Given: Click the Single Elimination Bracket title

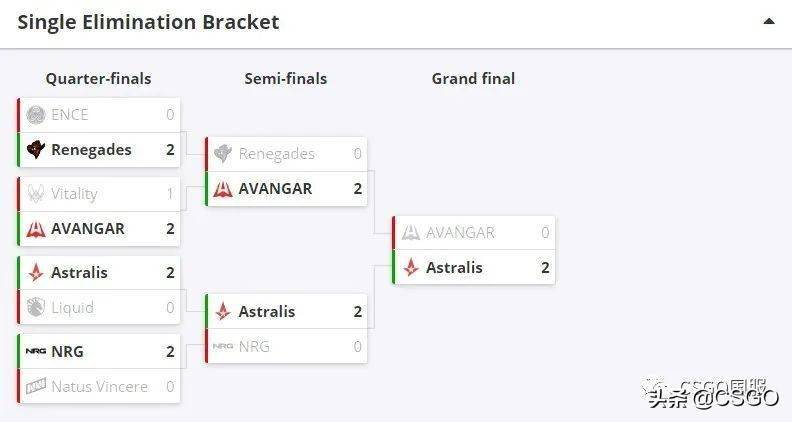Looking at the screenshot, I should click(x=148, y=22).
